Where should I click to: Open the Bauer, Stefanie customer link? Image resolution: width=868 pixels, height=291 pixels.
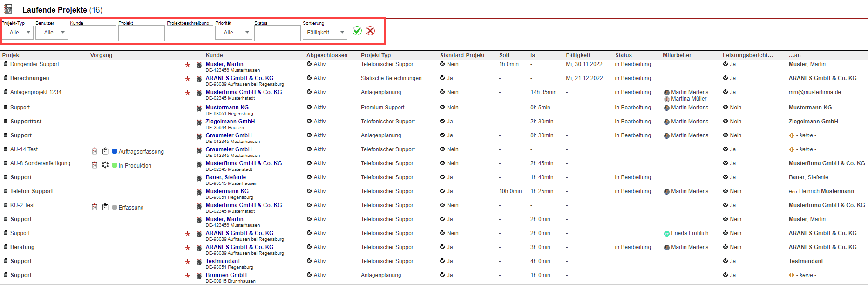(226, 177)
